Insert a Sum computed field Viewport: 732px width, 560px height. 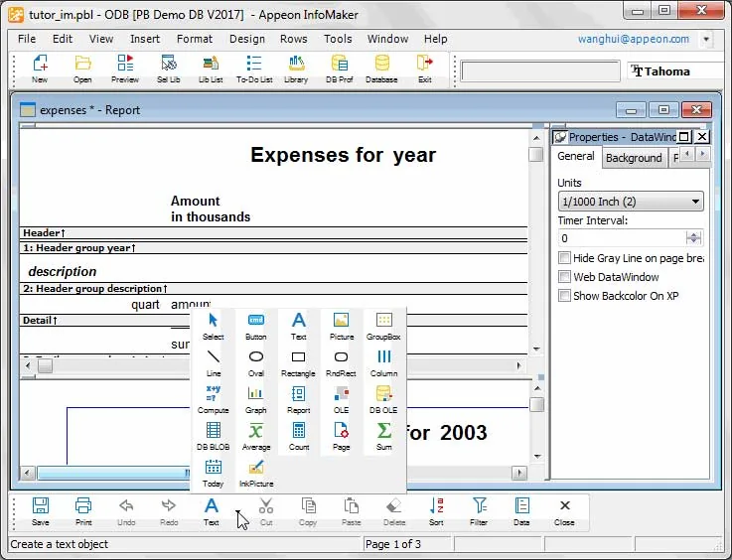click(383, 436)
